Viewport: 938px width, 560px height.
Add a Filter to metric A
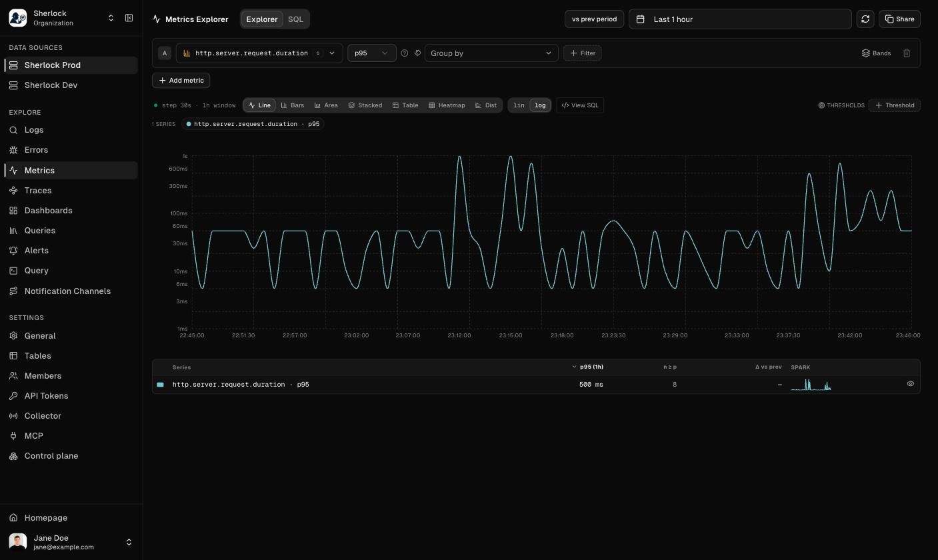pyautogui.click(x=583, y=53)
